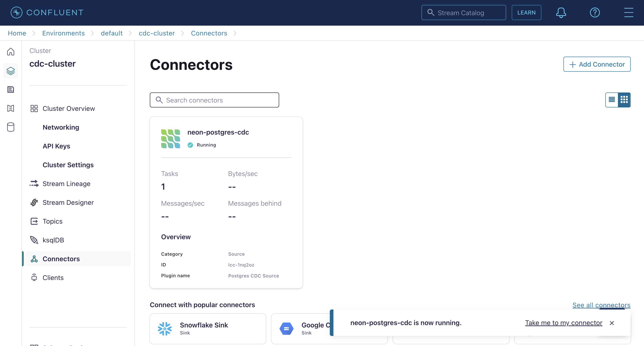This screenshot has height=346, width=644.
Task: Open the help question mark icon
Action: (x=595, y=12)
